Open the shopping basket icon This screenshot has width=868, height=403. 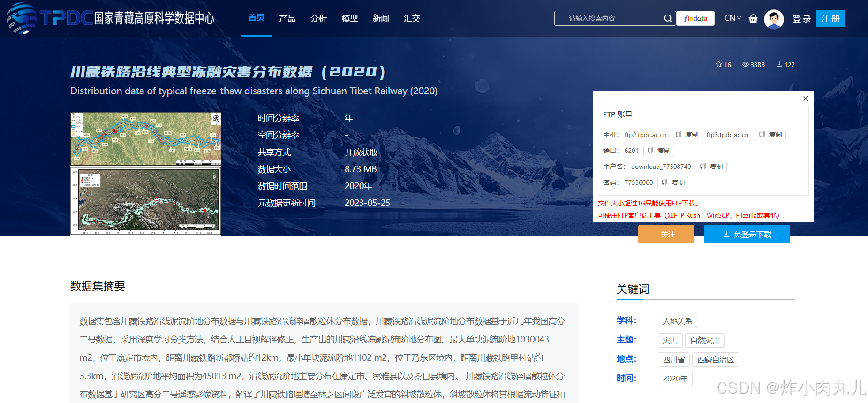pyautogui.click(x=753, y=18)
